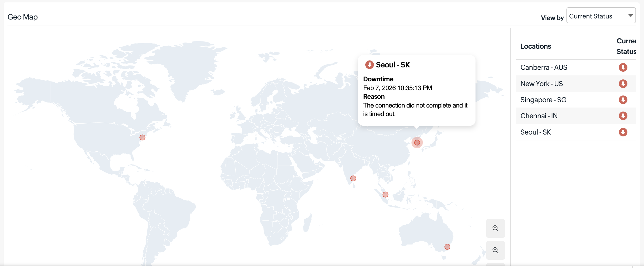The height and width of the screenshot is (268, 644).
Task: Choose Chennai - IN location entry
Action: (x=539, y=116)
